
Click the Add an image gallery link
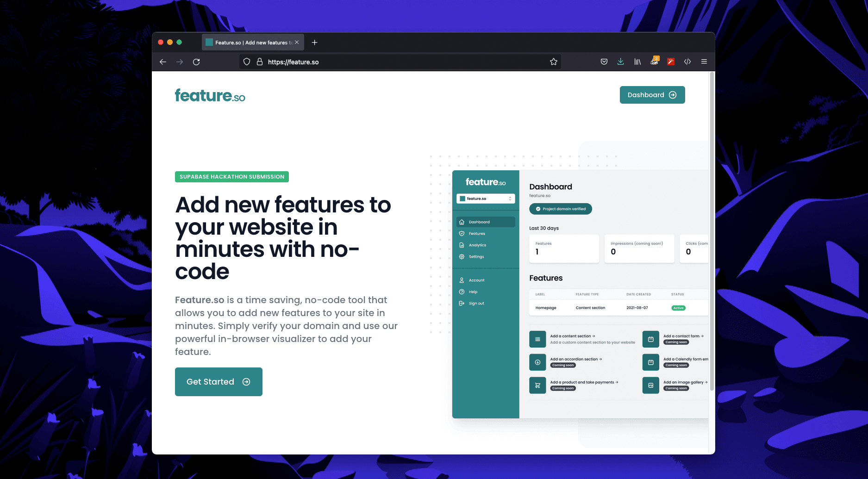point(685,382)
